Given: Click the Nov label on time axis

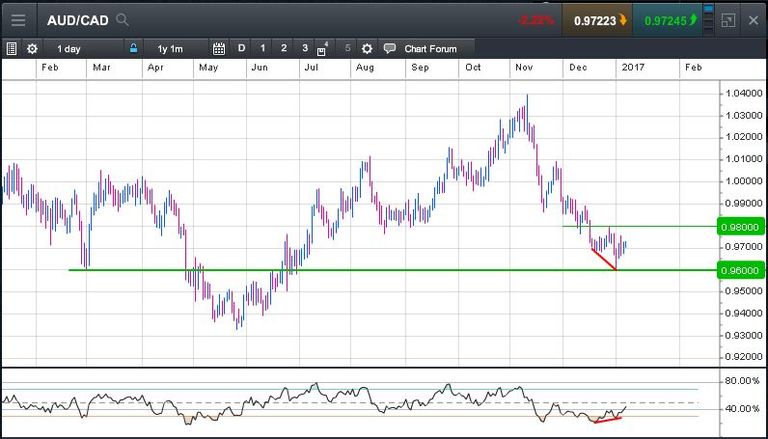Looking at the screenshot, I should coord(524,68).
